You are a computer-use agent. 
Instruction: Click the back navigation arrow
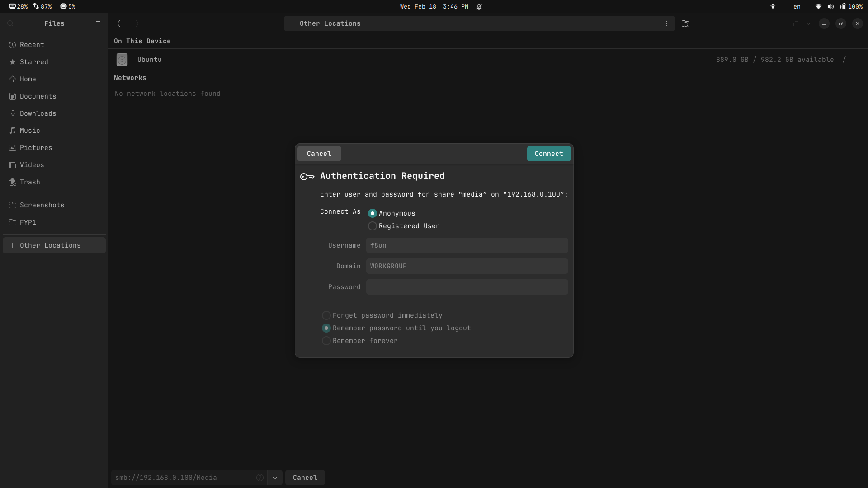click(x=119, y=23)
